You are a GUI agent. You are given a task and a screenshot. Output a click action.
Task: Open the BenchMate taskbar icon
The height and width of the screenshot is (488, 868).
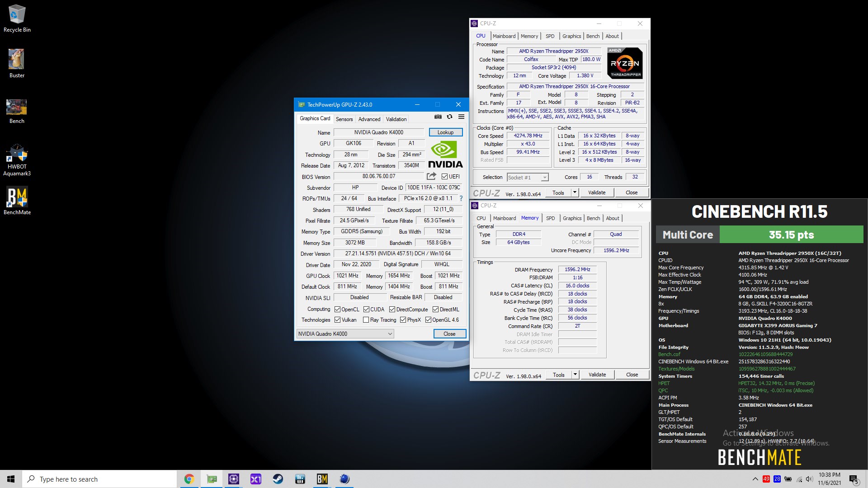tap(322, 479)
